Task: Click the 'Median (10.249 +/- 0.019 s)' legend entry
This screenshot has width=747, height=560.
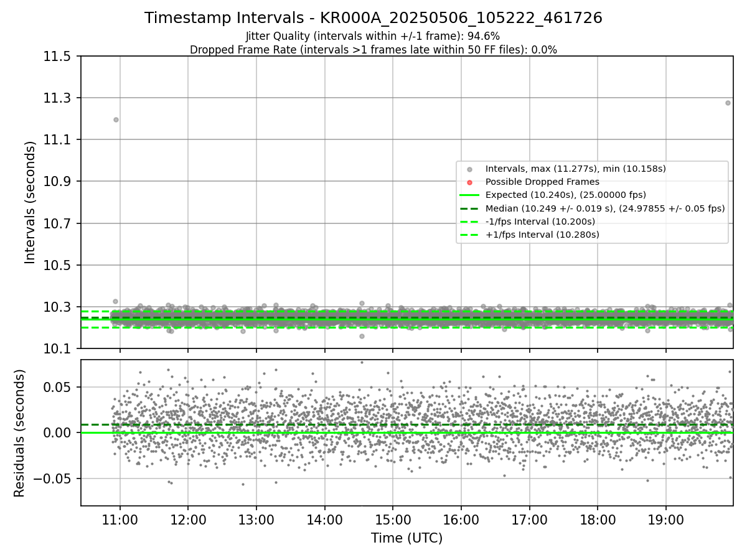Action: (x=605, y=208)
